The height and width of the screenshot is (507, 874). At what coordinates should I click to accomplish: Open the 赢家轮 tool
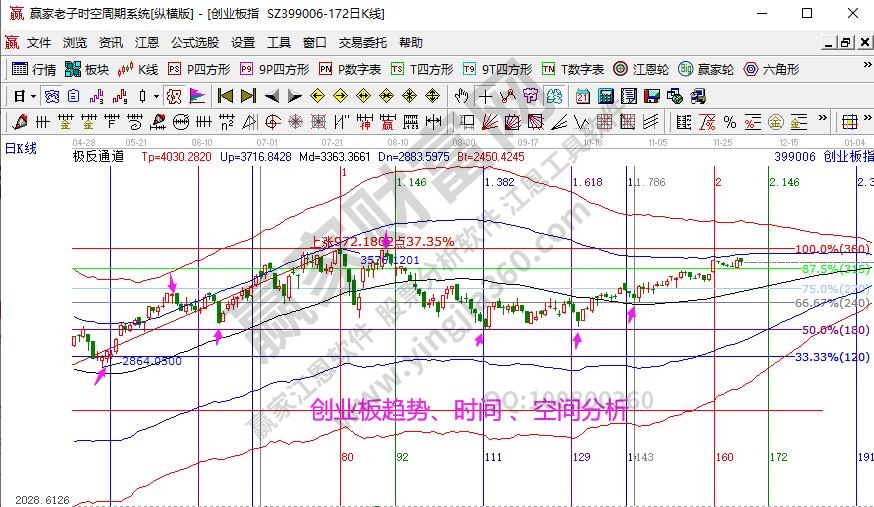click(x=706, y=69)
